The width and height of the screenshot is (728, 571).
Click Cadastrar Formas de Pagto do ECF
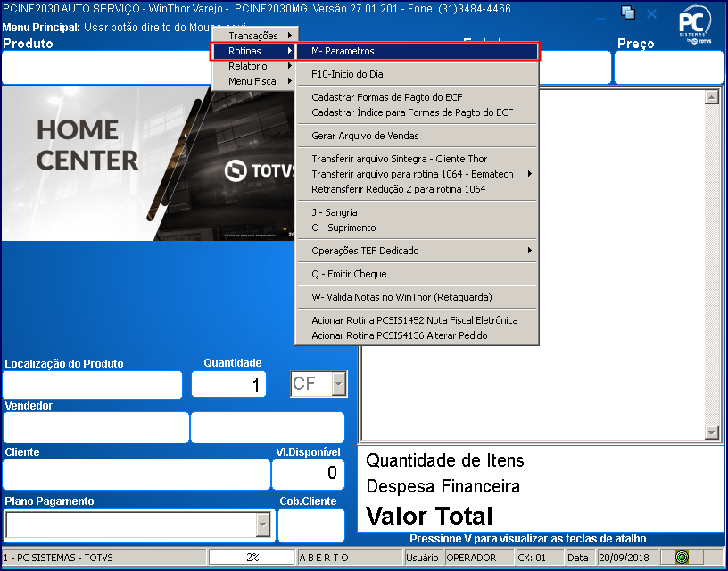coord(417,97)
